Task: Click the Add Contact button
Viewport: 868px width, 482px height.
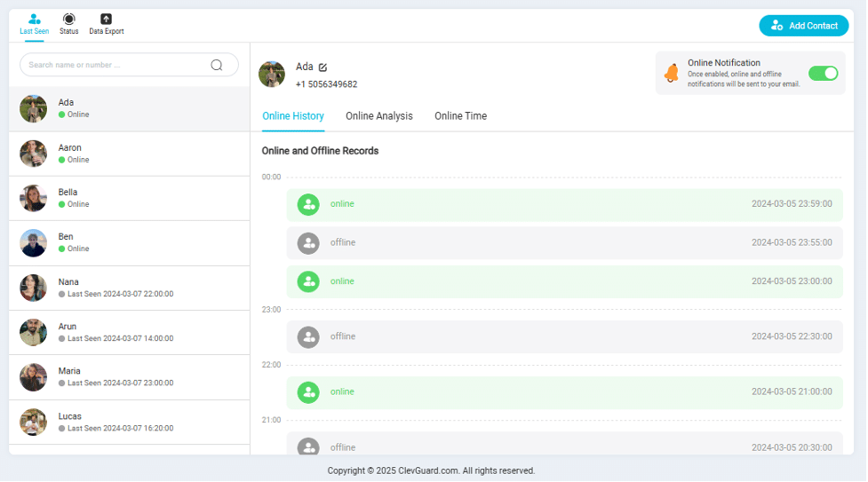Action: [803, 26]
